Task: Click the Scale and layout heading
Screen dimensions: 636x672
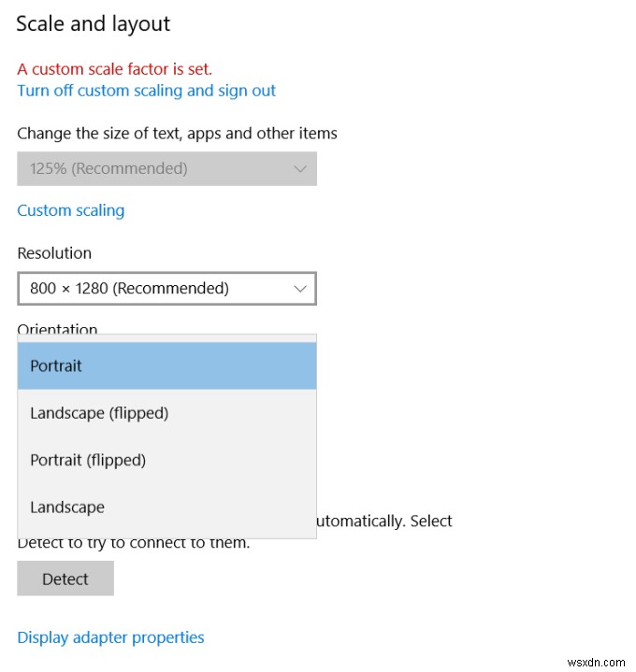Action: coord(94,24)
